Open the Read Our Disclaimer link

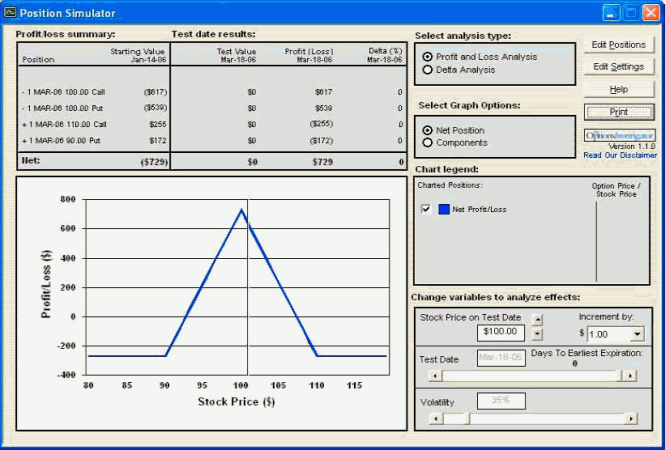620,156
